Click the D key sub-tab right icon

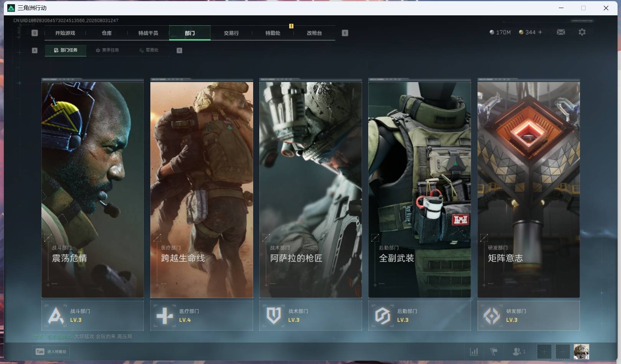179,50
